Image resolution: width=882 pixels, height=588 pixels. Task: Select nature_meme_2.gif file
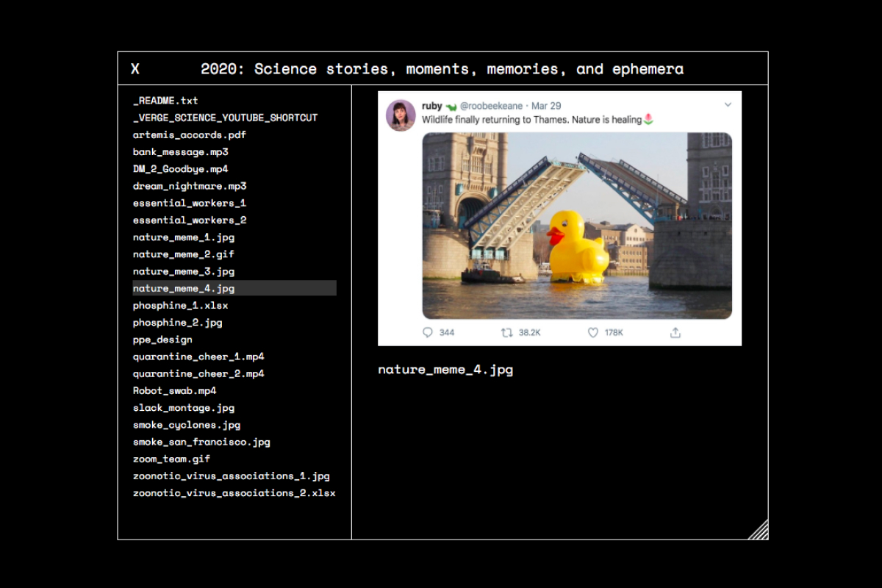[x=184, y=254]
